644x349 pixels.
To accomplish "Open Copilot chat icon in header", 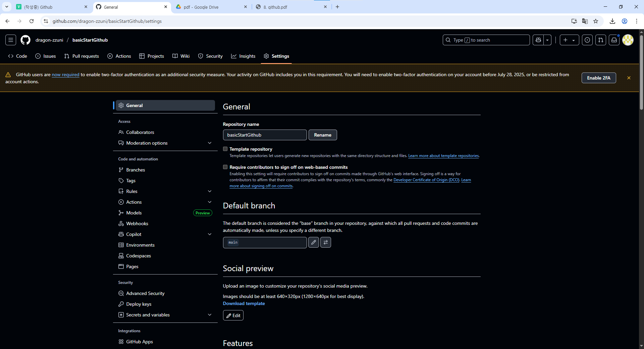I will (538, 40).
